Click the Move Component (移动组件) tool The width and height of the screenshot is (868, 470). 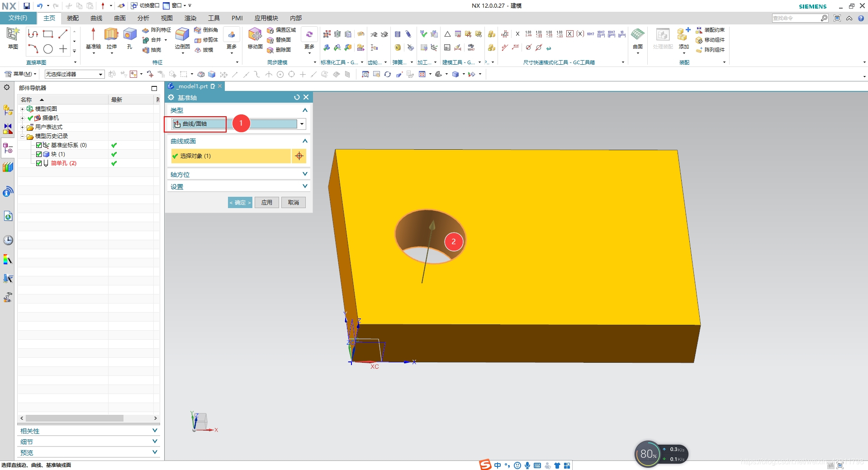[x=710, y=40]
